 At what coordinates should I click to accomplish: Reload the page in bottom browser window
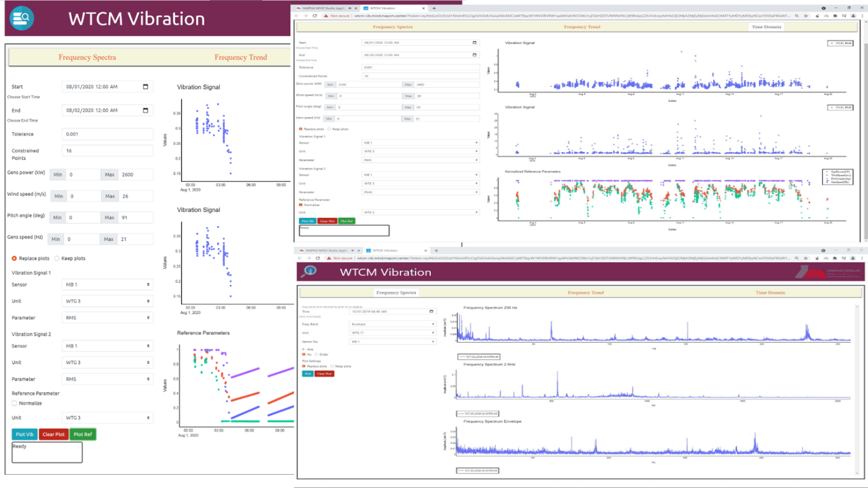click(x=318, y=258)
